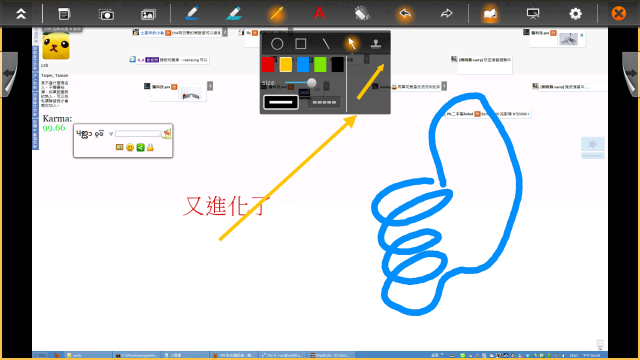Choose the stamp tool in popup
Viewport: 640px width, 360px height.
(376, 44)
